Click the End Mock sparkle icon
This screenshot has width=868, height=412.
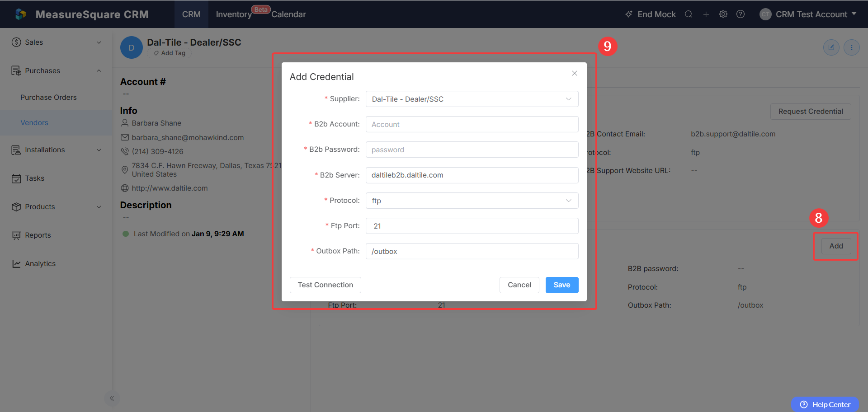click(629, 14)
